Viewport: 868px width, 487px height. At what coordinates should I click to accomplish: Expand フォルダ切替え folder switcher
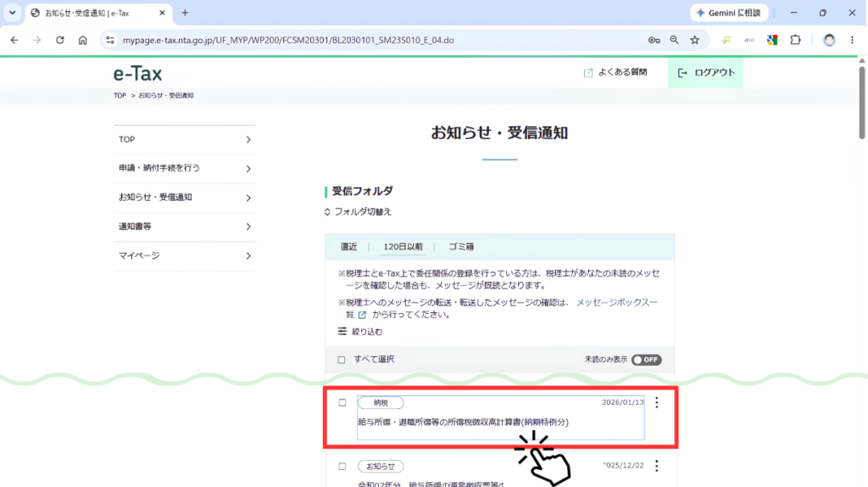tap(358, 211)
